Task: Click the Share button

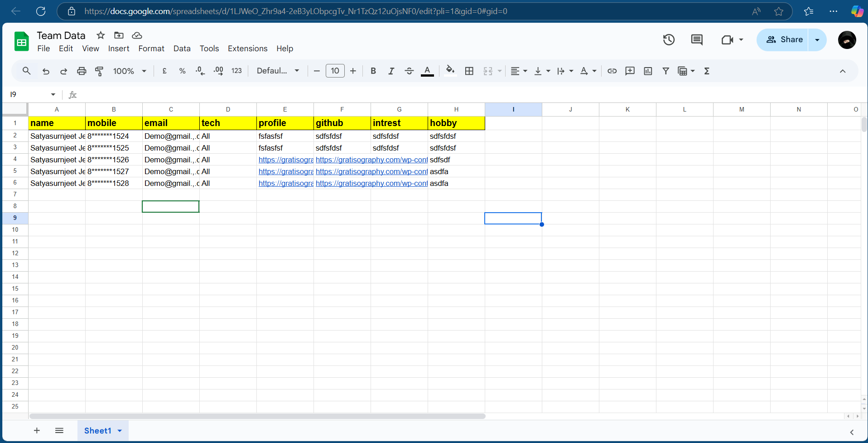Action: coord(783,40)
